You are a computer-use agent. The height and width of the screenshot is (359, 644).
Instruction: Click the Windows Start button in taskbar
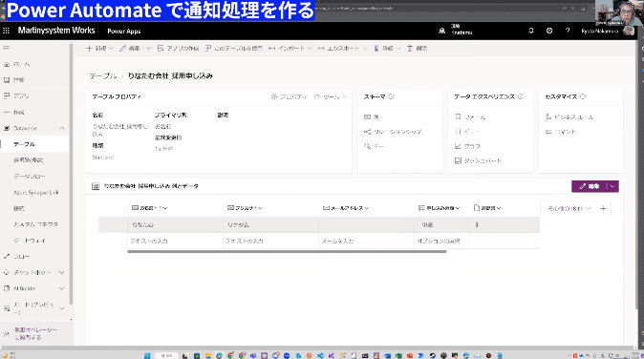(147, 355)
